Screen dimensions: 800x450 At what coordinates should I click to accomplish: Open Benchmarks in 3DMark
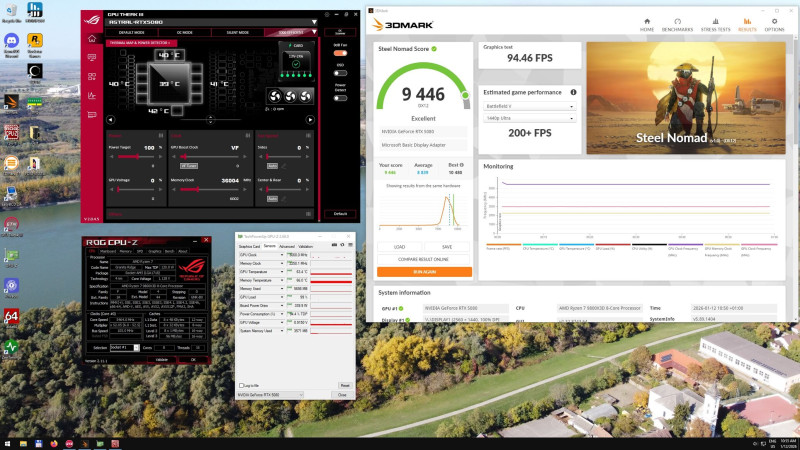pyautogui.click(x=677, y=25)
